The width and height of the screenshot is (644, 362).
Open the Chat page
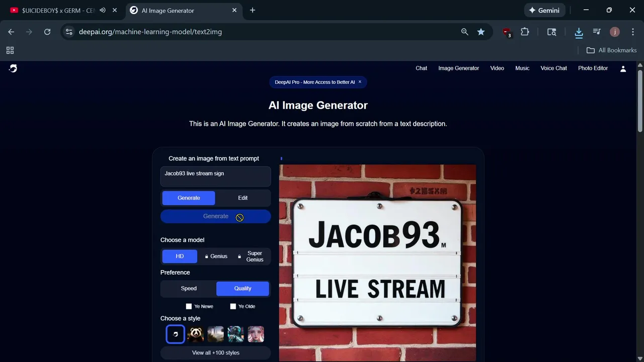(x=421, y=68)
